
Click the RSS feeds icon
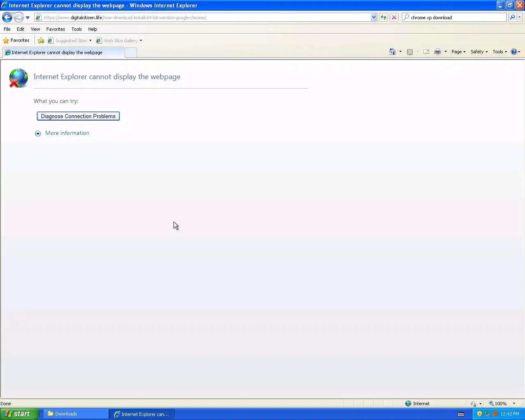(x=409, y=52)
